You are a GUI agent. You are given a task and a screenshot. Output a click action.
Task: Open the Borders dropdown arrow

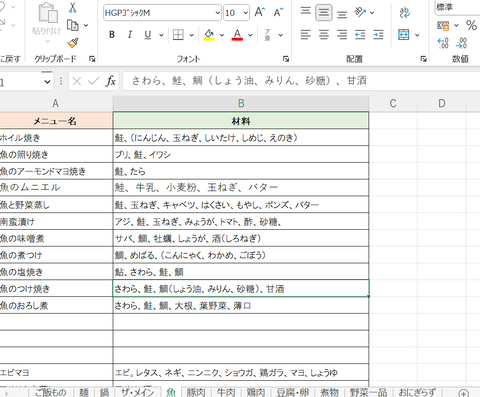191,35
